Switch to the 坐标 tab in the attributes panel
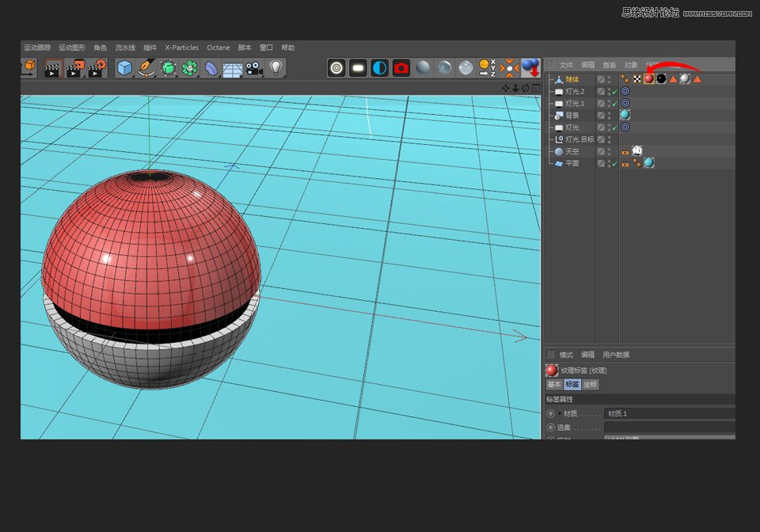This screenshot has width=760, height=532. 590,384
